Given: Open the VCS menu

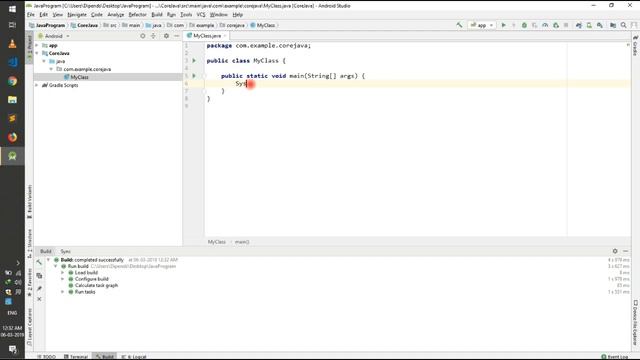Looking at the screenshot, I should pyautogui.click(x=201, y=15).
